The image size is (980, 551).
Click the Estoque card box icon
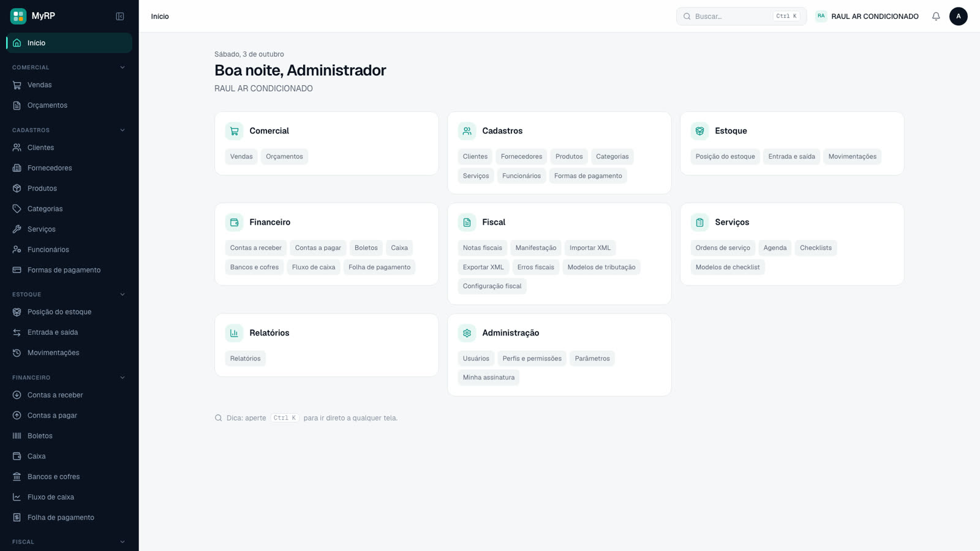(x=699, y=131)
